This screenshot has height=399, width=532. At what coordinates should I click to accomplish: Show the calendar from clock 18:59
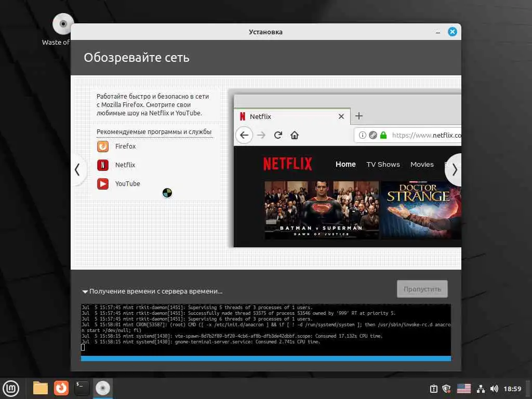tap(512, 389)
